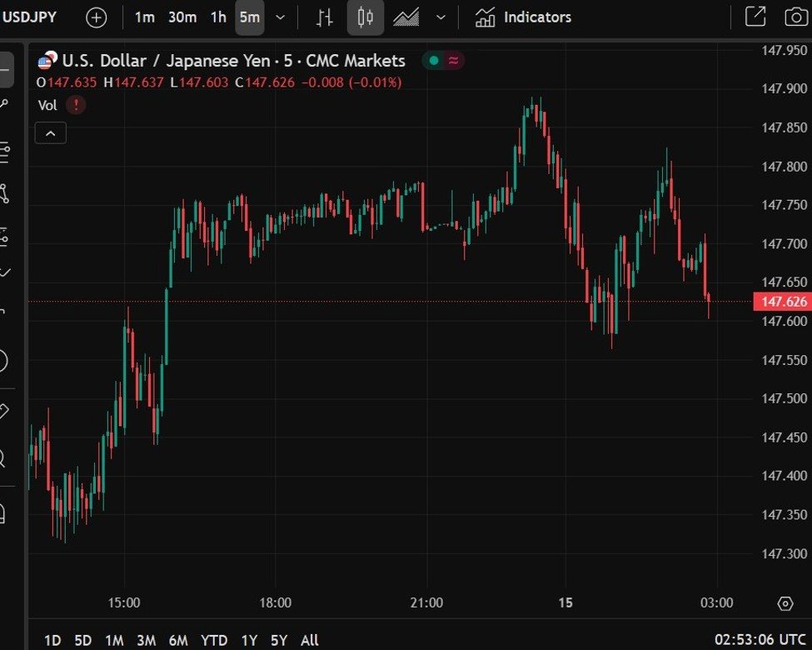This screenshot has width=812, height=650.
Task: Collapse the indicator legend with chevron
Action: coord(50,133)
